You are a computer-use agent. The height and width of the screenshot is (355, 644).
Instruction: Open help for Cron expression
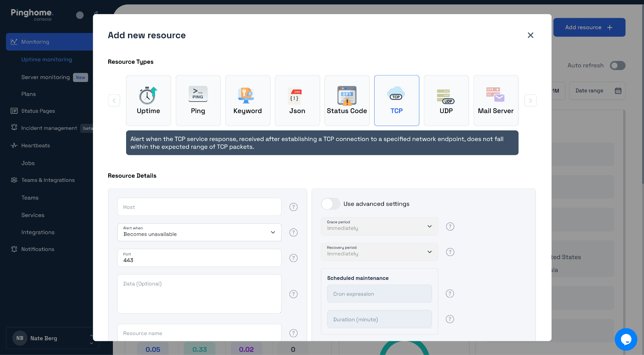pyautogui.click(x=450, y=293)
